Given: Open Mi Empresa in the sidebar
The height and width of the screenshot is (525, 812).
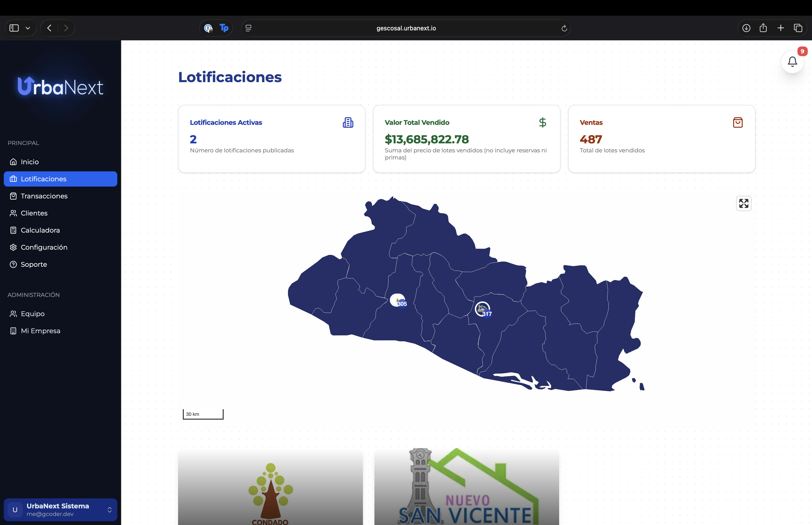Looking at the screenshot, I should coord(61,331).
